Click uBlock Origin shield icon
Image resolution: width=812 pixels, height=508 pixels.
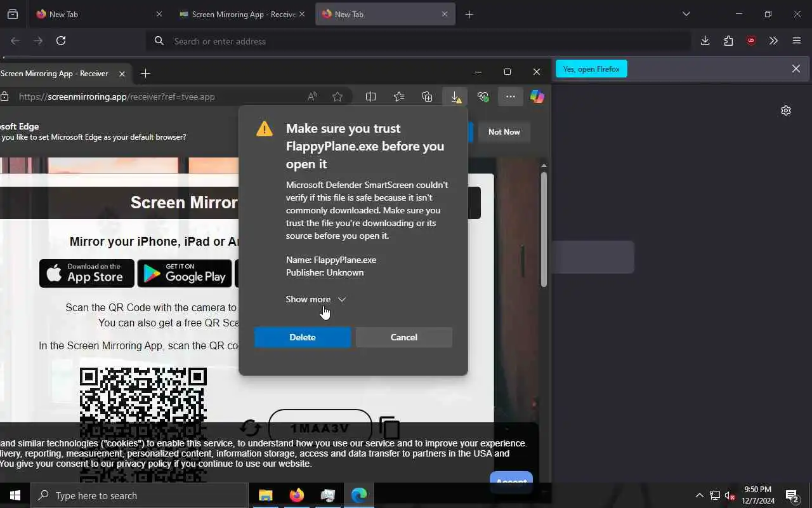click(x=751, y=41)
